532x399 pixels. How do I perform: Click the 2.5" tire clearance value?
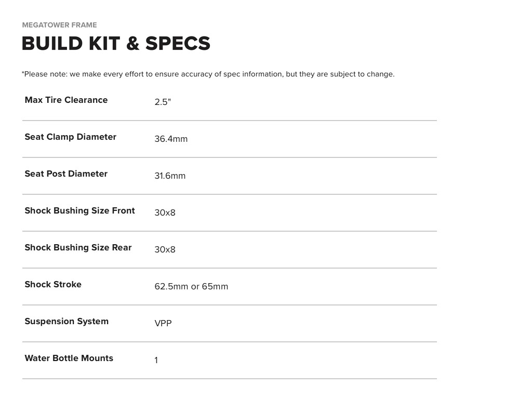coord(163,102)
